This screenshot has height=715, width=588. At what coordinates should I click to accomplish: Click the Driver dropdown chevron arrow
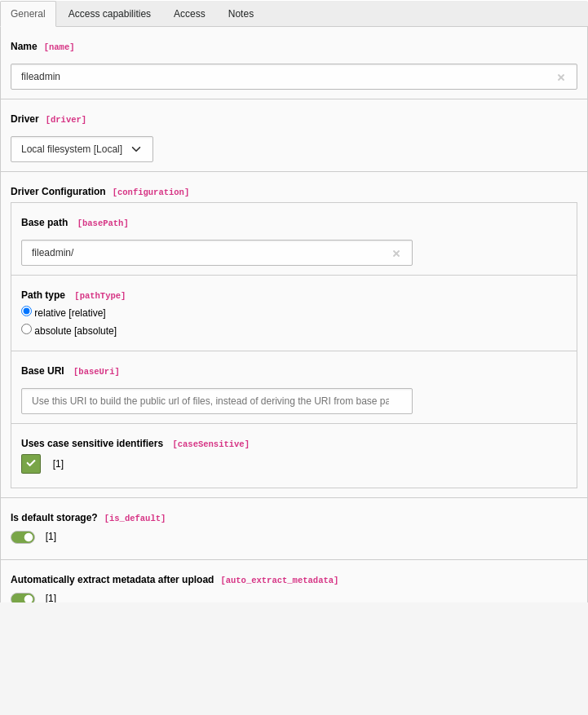136,149
